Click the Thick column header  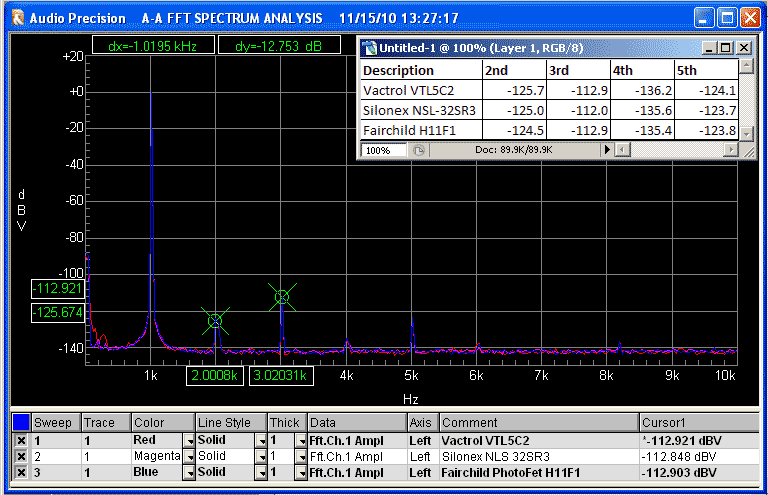[288, 423]
